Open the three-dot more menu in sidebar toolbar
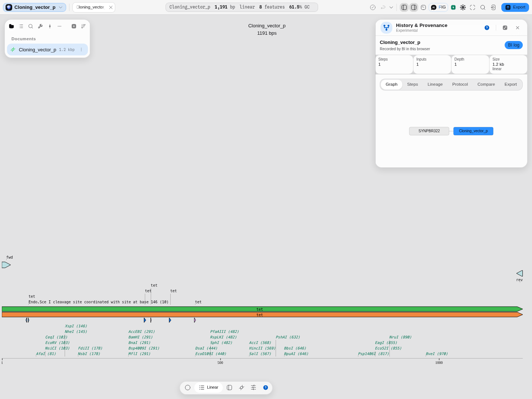 (59, 26)
